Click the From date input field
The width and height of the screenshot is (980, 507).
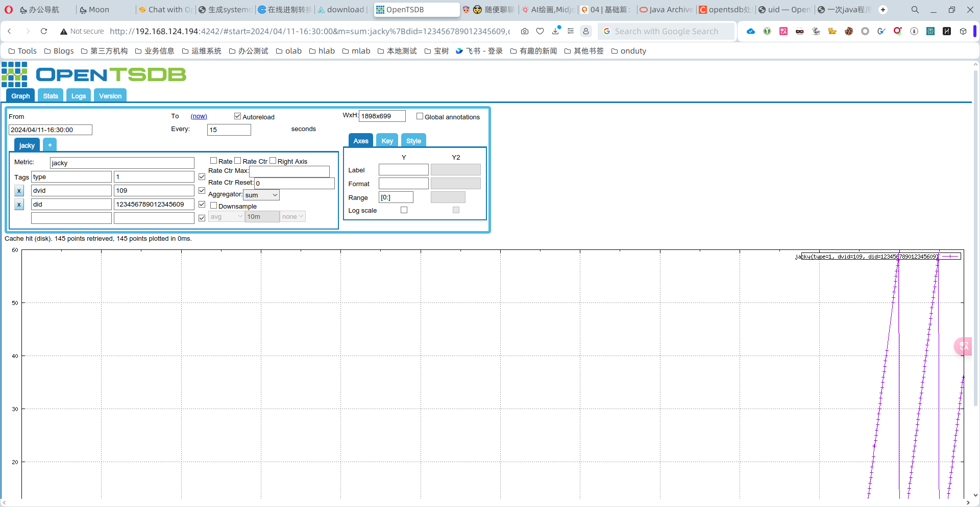tap(51, 130)
